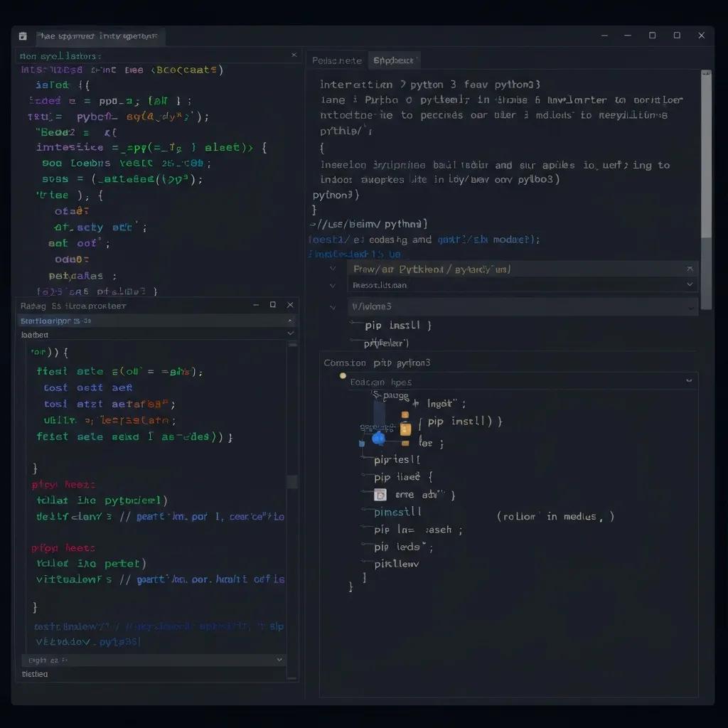Click the app icon in the title bar
728x728 pixels.
[x=23, y=36]
